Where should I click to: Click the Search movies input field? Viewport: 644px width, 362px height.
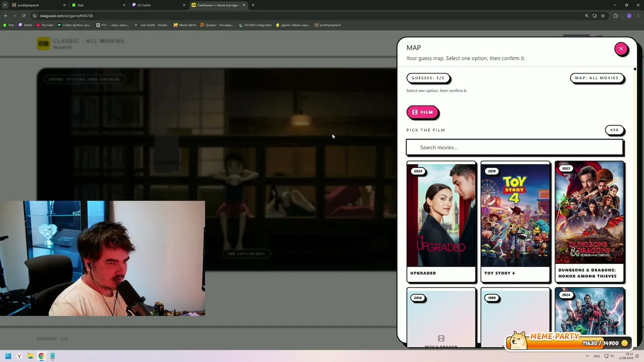coord(515,147)
